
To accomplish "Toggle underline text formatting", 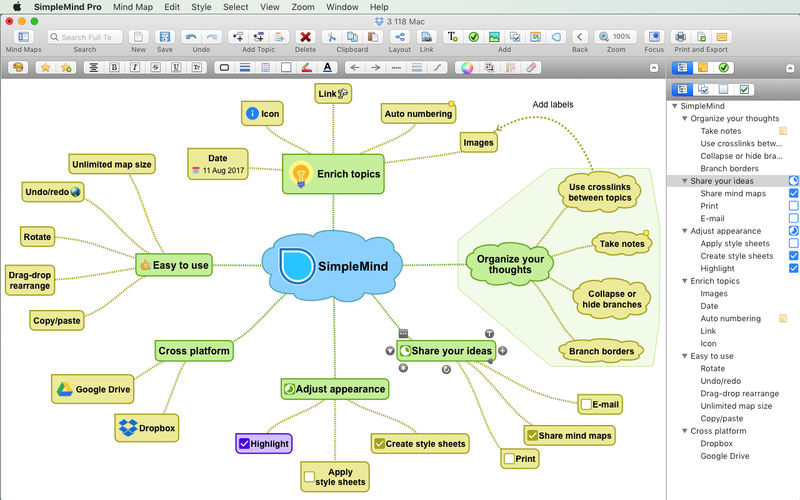I will [176, 67].
